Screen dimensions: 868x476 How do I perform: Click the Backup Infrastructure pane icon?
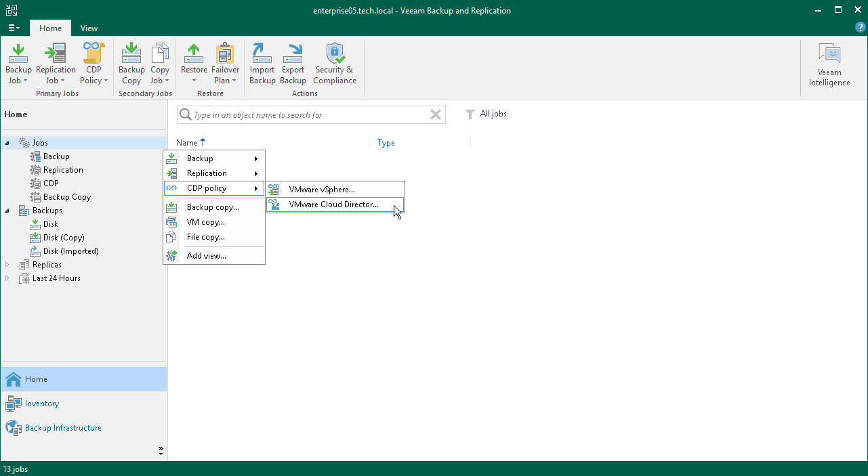14,428
